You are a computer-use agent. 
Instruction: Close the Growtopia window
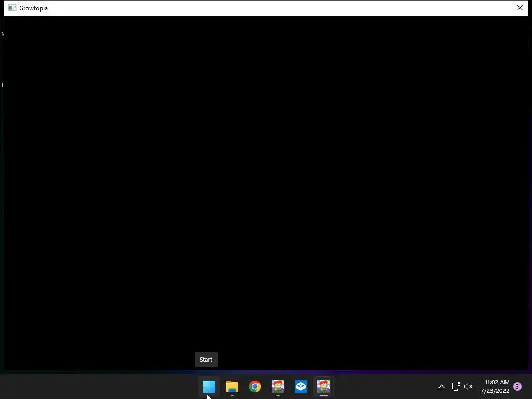[x=520, y=8]
